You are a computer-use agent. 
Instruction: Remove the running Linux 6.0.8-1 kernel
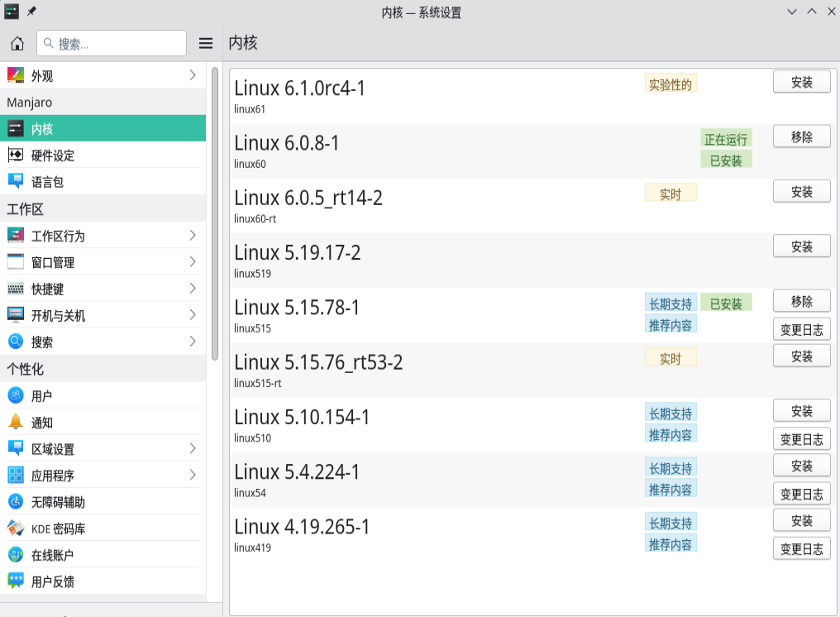click(801, 136)
